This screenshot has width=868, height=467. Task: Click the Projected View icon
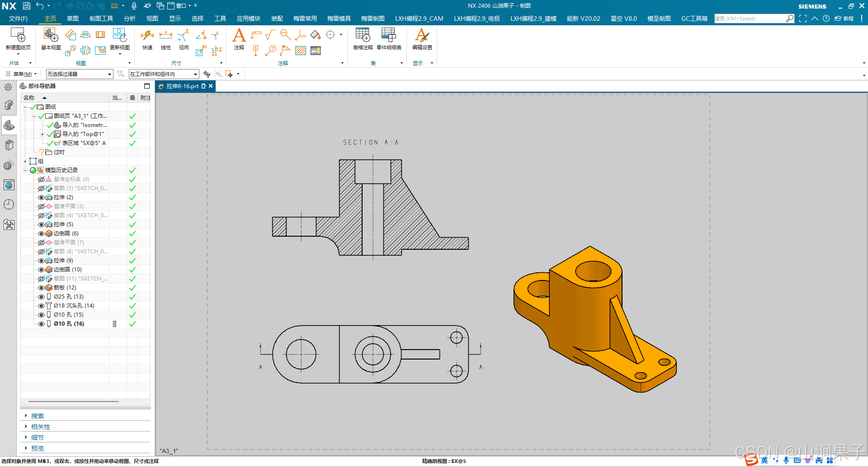click(71, 35)
